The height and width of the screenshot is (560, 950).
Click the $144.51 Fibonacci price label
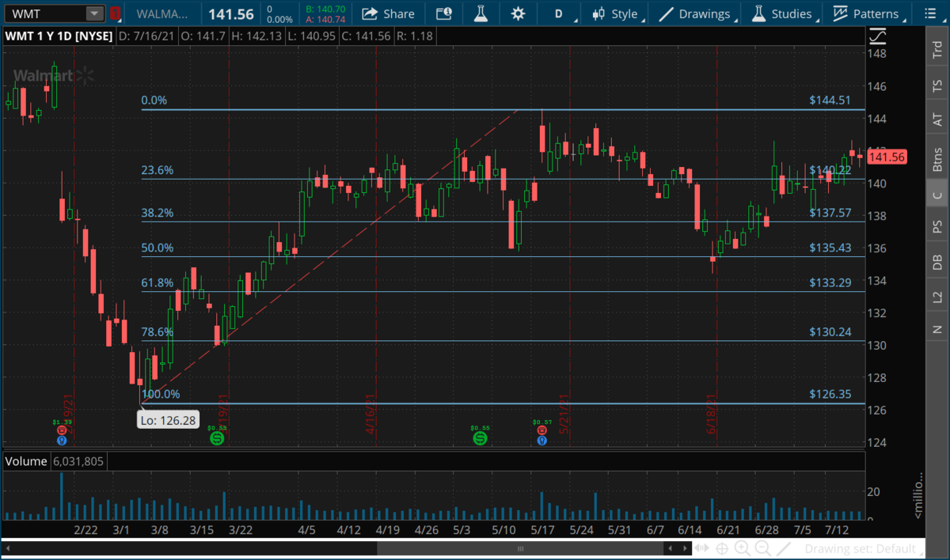click(x=830, y=100)
